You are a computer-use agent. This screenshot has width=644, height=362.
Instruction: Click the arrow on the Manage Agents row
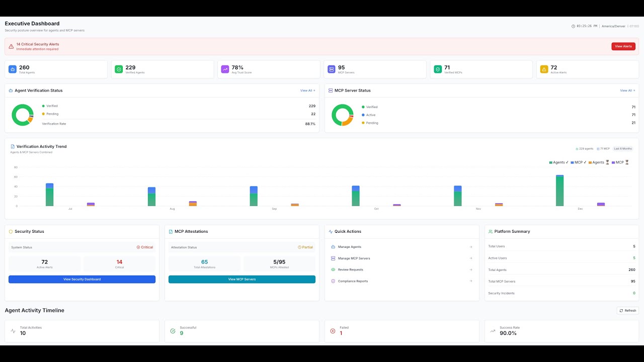pos(471,247)
